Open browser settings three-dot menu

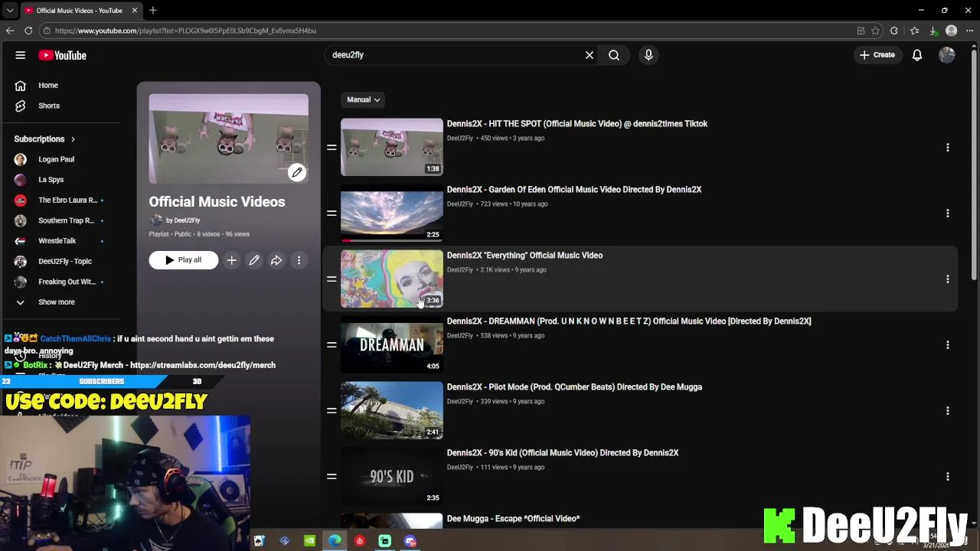(x=970, y=31)
